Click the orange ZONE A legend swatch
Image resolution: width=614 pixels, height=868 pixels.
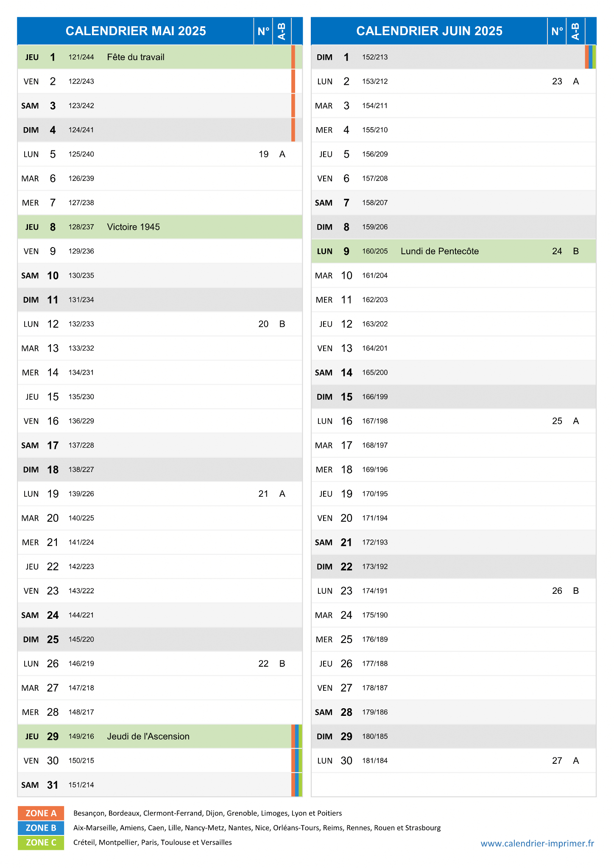pyautogui.click(x=41, y=813)
